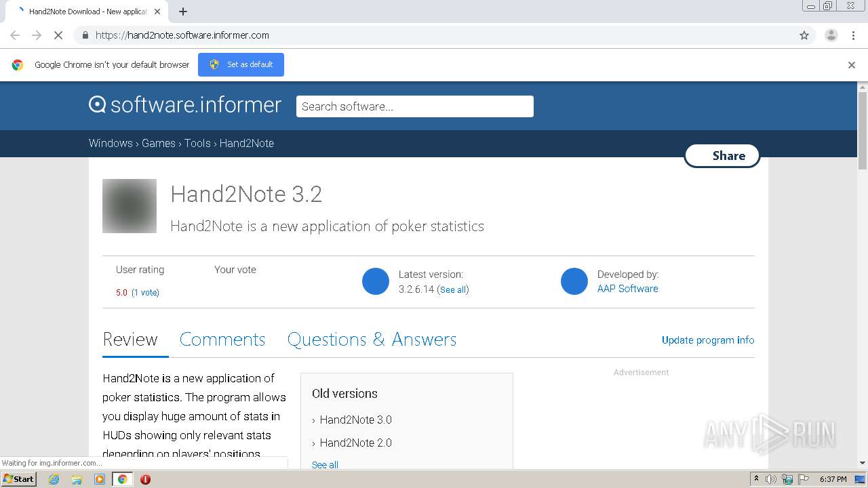Bookmark this page with the star icon
Viewport: 868px width, 488px height.
coord(804,35)
